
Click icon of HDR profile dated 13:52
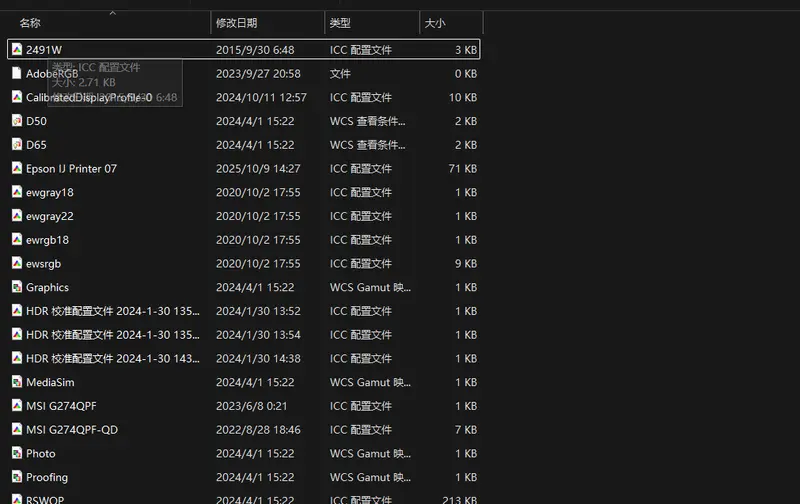click(x=17, y=311)
